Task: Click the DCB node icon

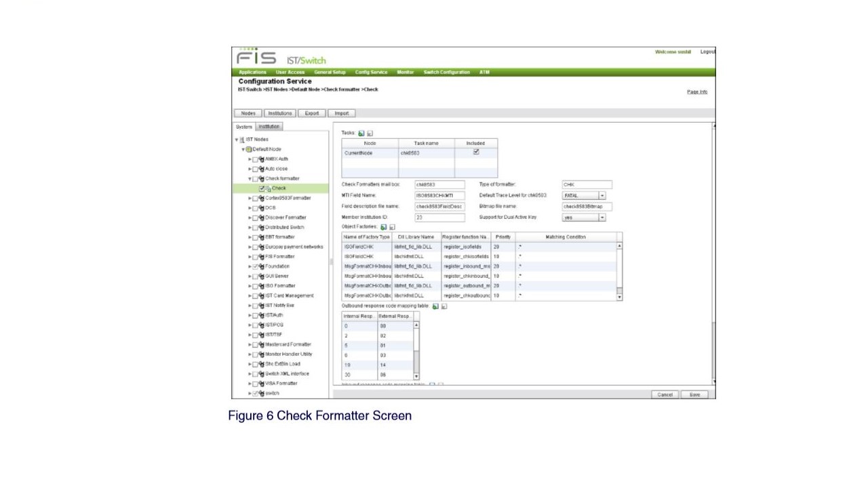Action: (262, 208)
